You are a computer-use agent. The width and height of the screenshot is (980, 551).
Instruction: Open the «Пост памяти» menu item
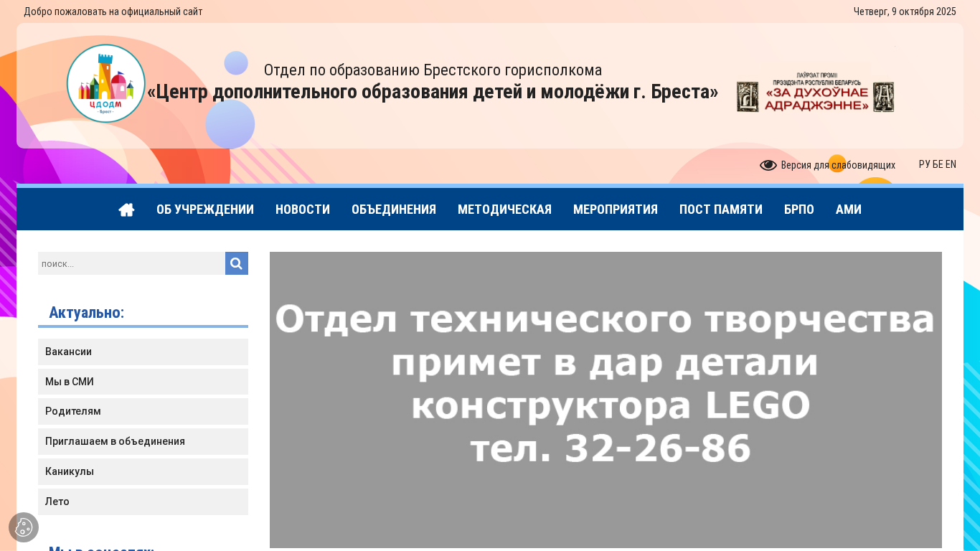[x=721, y=209]
